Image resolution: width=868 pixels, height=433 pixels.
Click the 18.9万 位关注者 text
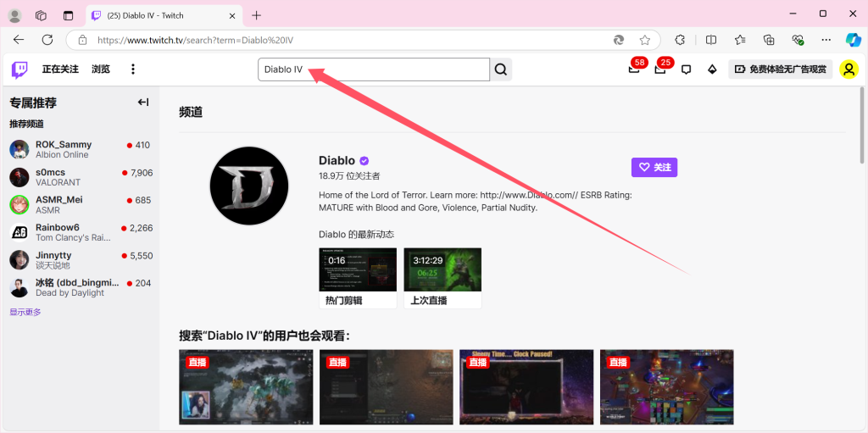[349, 176]
